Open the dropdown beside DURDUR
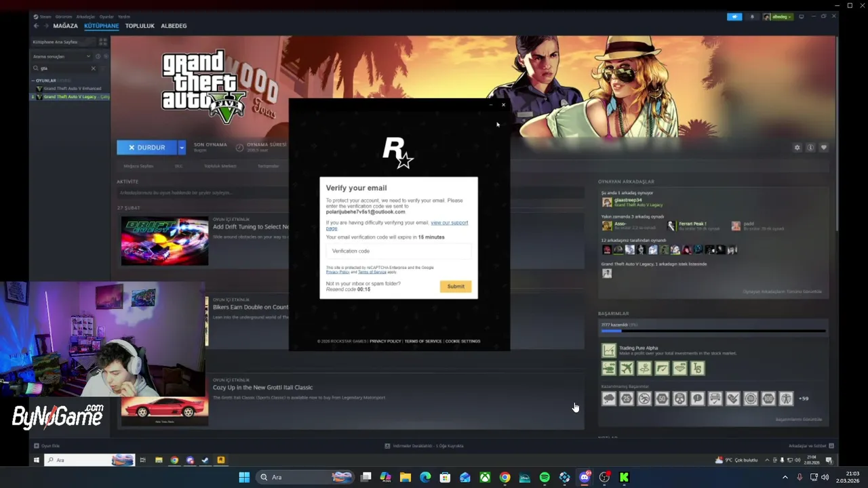Image resolution: width=868 pixels, height=488 pixels. 181,147
